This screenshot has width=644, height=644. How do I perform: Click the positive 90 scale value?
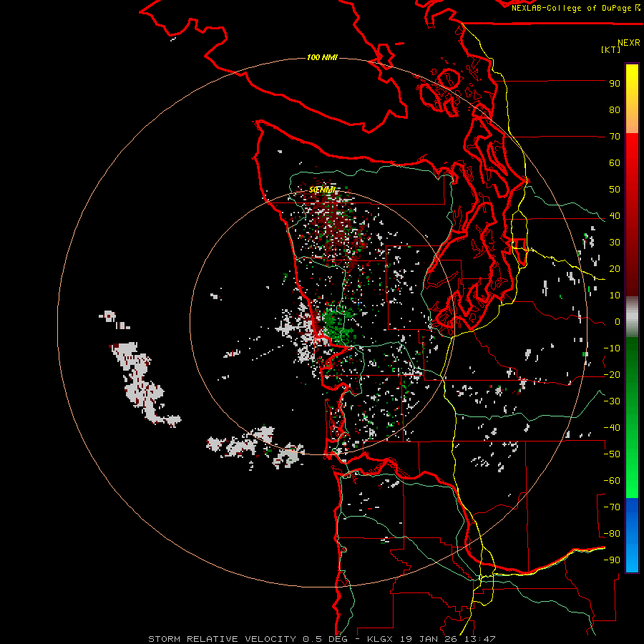point(615,84)
